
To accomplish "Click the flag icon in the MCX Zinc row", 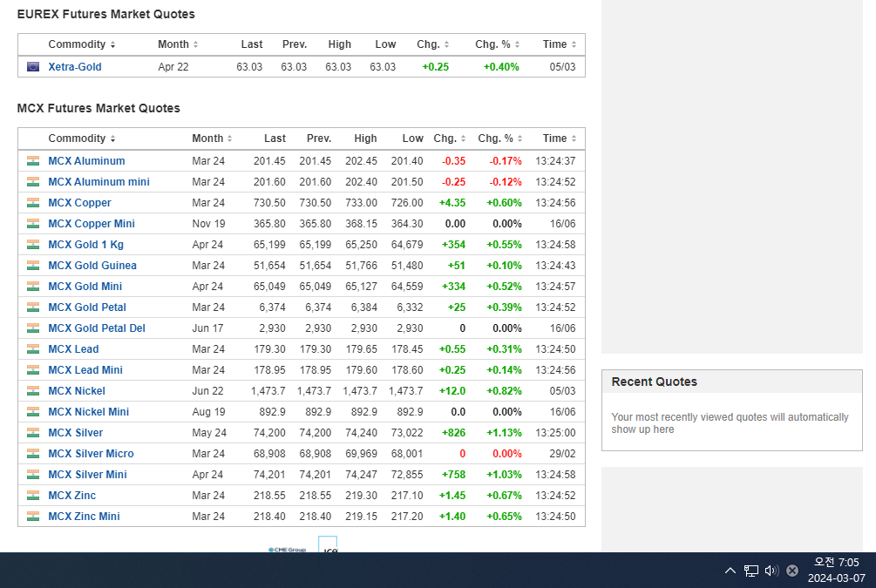I will point(33,496).
